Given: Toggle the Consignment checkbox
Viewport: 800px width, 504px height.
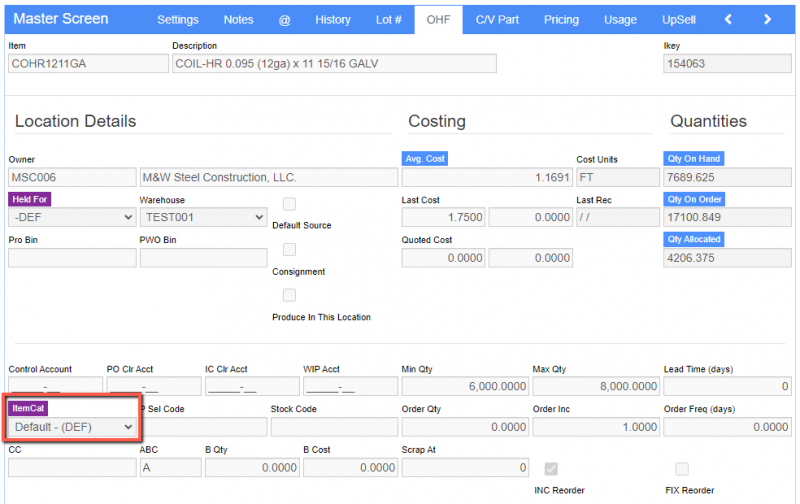Looking at the screenshot, I should coord(289,249).
